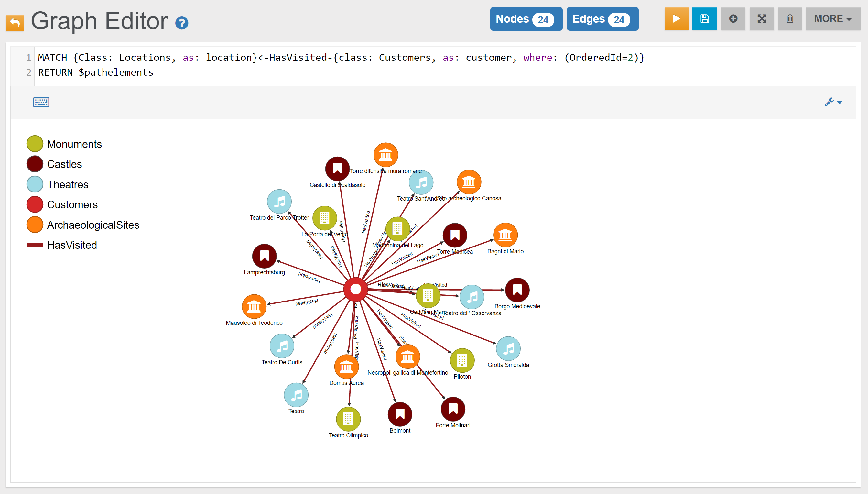Click the add node plus icon

(733, 19)
